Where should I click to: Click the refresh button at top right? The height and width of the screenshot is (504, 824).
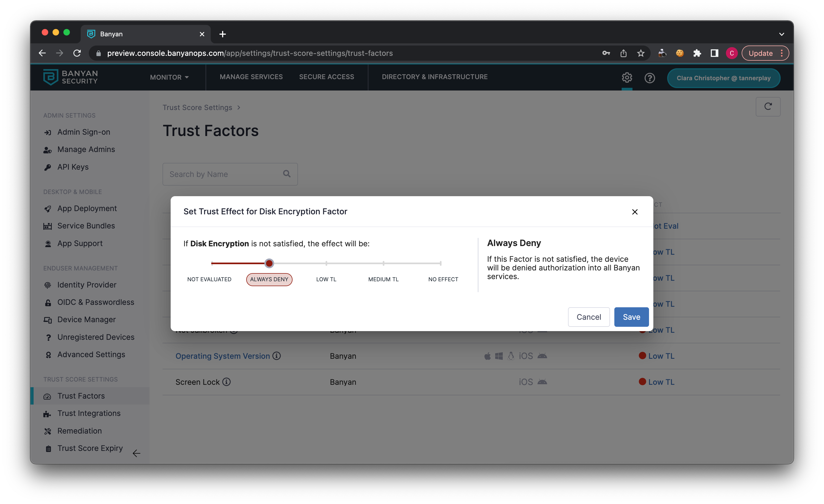point(768,106)
